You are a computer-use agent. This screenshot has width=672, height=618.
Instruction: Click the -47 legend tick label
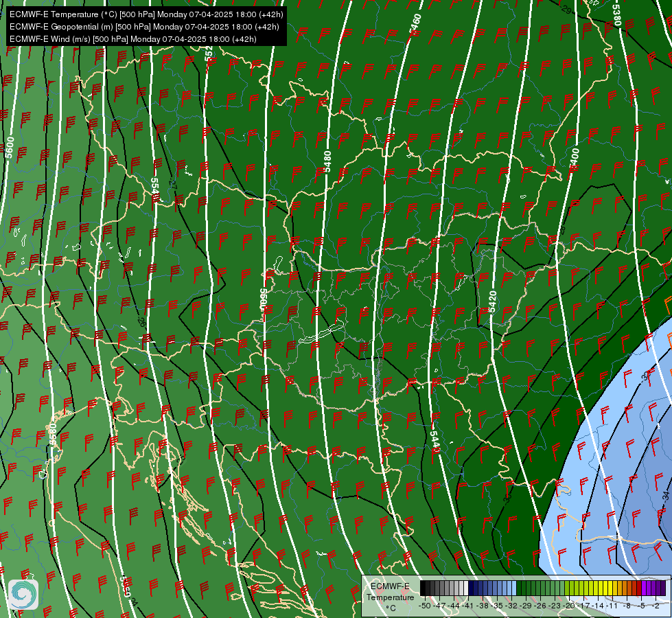(x=439, y=606)
